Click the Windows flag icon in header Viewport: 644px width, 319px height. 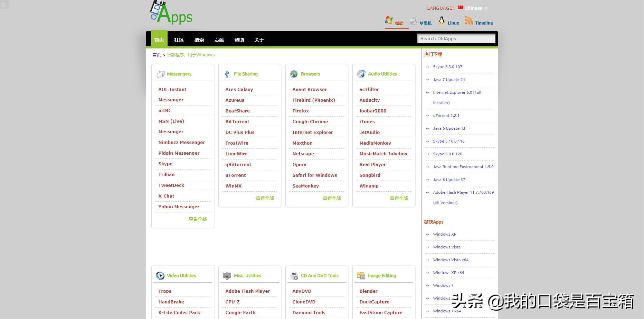389,20
